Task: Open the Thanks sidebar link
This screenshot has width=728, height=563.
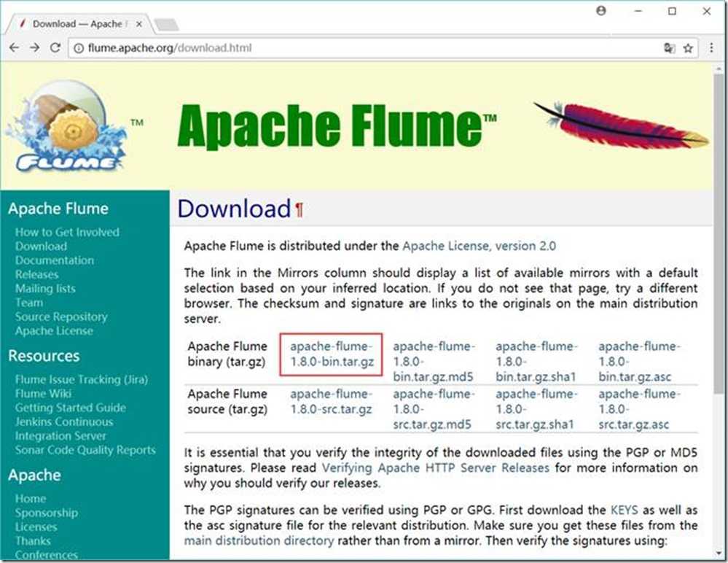Action: coord(33,540)
